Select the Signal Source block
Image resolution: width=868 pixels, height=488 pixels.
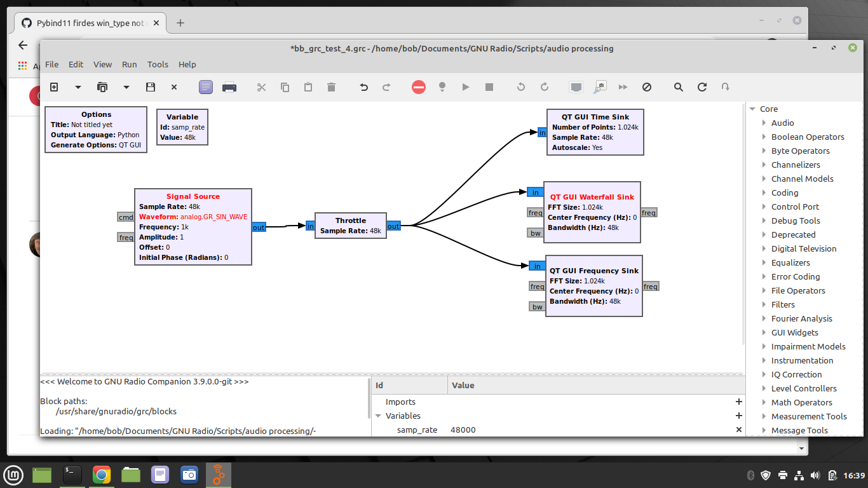tap(193, 227)
